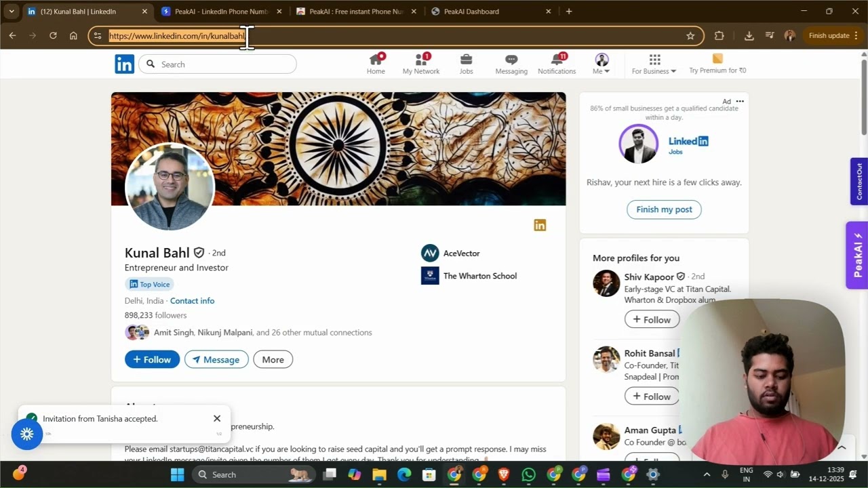Open The Wharton School logo
The image size is (868, 488).
coord(430,276)
